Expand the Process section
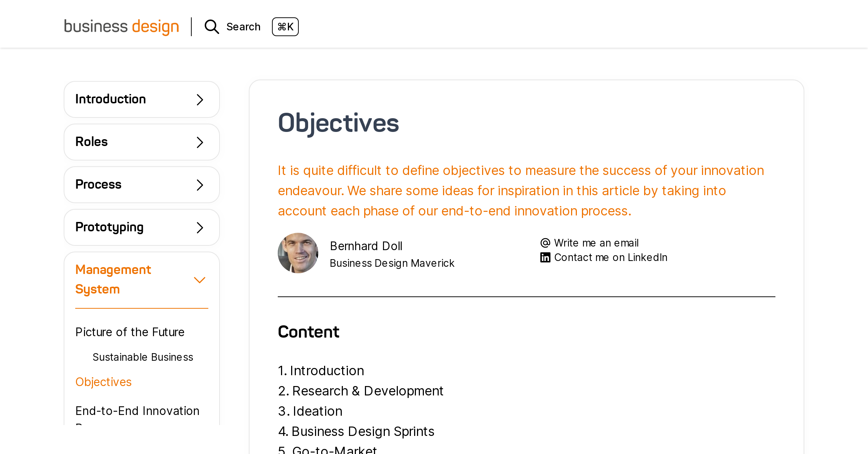Screen dimensions: 868x454 tap(141, 184)
